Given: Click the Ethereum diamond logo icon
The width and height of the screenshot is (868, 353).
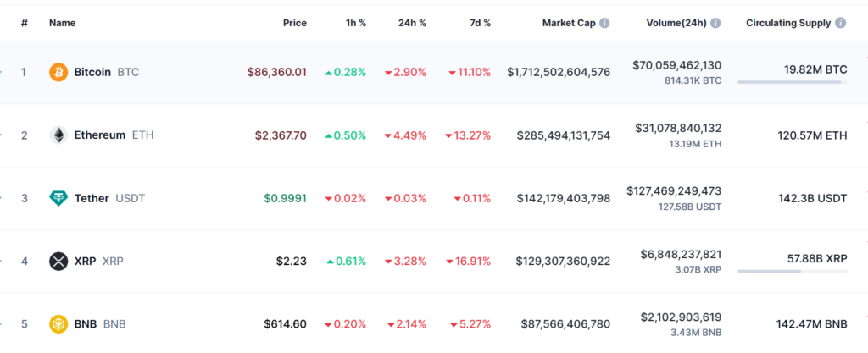Looking at the screenshot, I should [x=58, y=135].
